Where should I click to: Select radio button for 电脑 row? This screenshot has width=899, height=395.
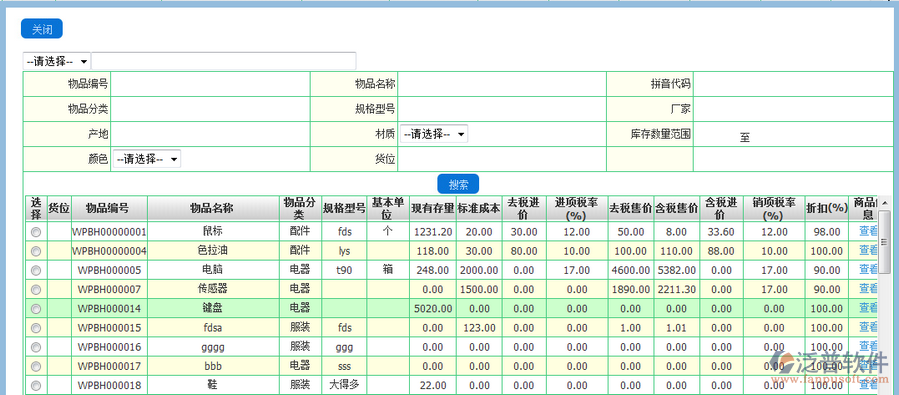(x=36, y=270)
